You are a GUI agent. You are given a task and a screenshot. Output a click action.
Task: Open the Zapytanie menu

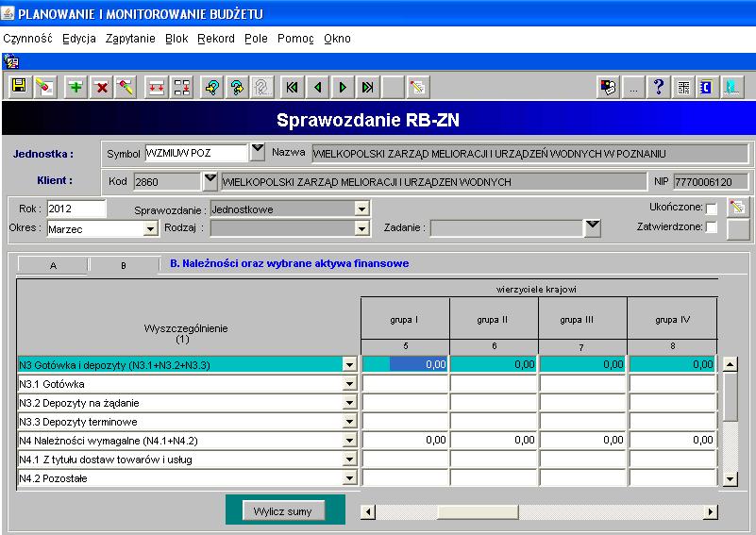pyautogui.click(x=130, y=39)
